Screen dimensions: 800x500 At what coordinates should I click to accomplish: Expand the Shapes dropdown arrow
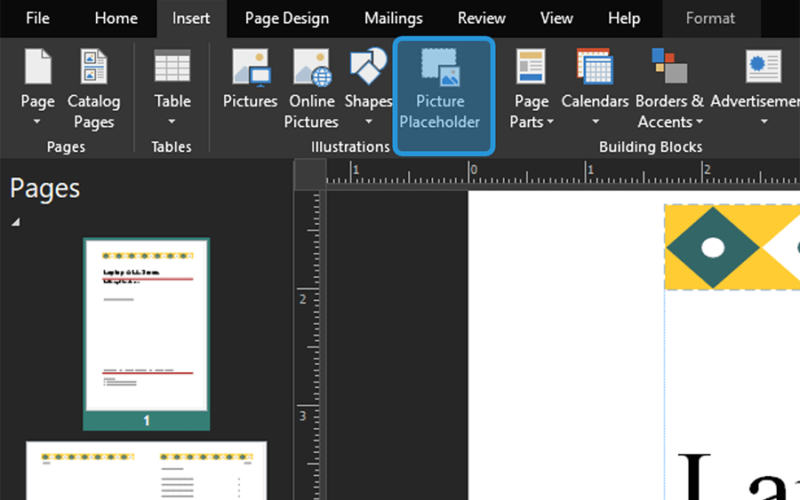coord(368,121)
